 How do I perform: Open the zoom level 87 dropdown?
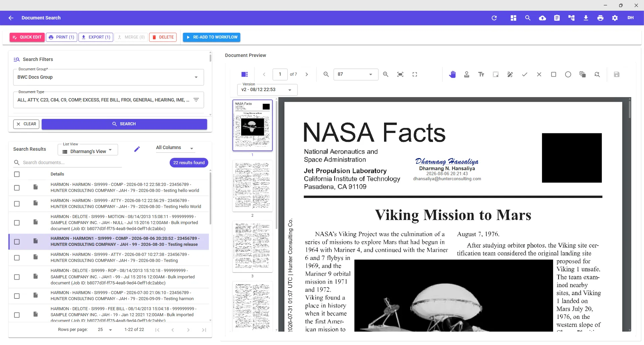pos(356,74)
